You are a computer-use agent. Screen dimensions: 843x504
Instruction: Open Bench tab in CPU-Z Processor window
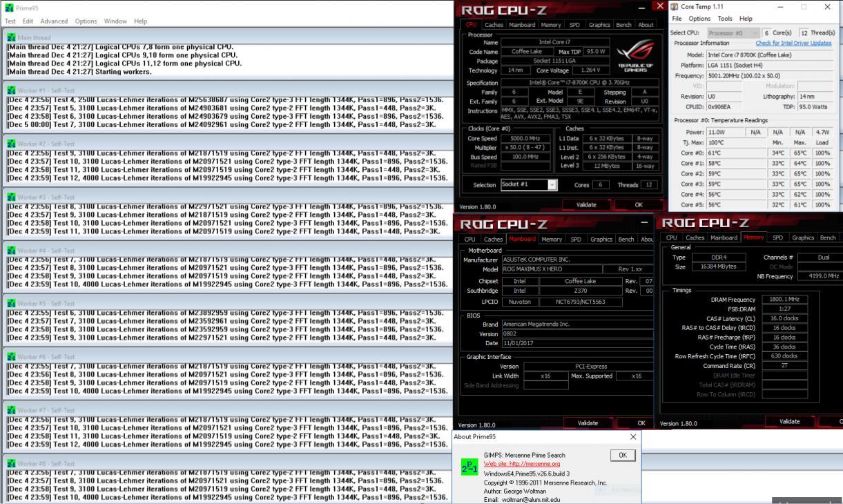[625, 25]
